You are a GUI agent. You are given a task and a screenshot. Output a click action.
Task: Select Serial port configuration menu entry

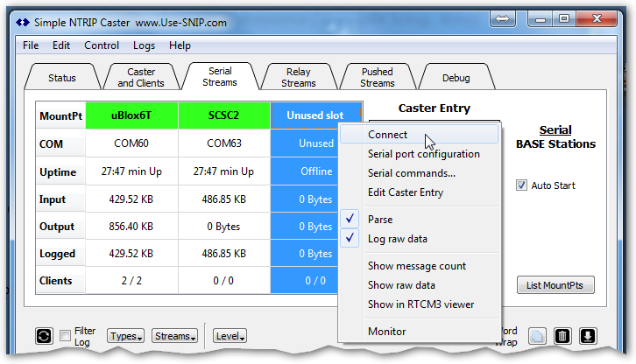423,154
